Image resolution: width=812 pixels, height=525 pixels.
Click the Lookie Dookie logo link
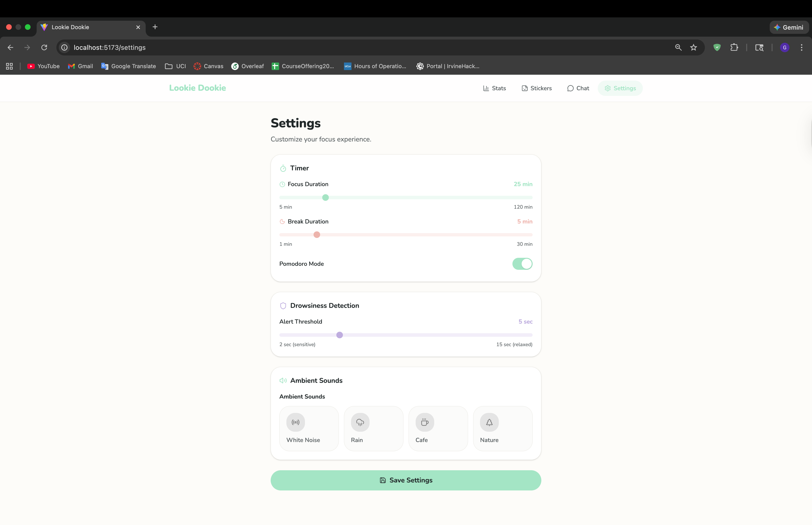197,88
